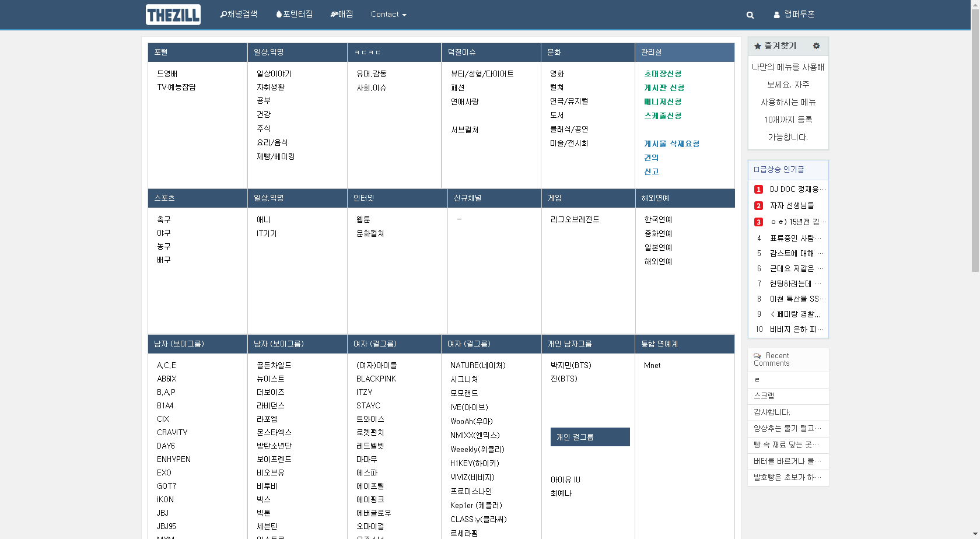Screen dimensions: 980x539
Task: Open the 아이유 IU channel
Action: pyautogui.click(x=565, y=480)
